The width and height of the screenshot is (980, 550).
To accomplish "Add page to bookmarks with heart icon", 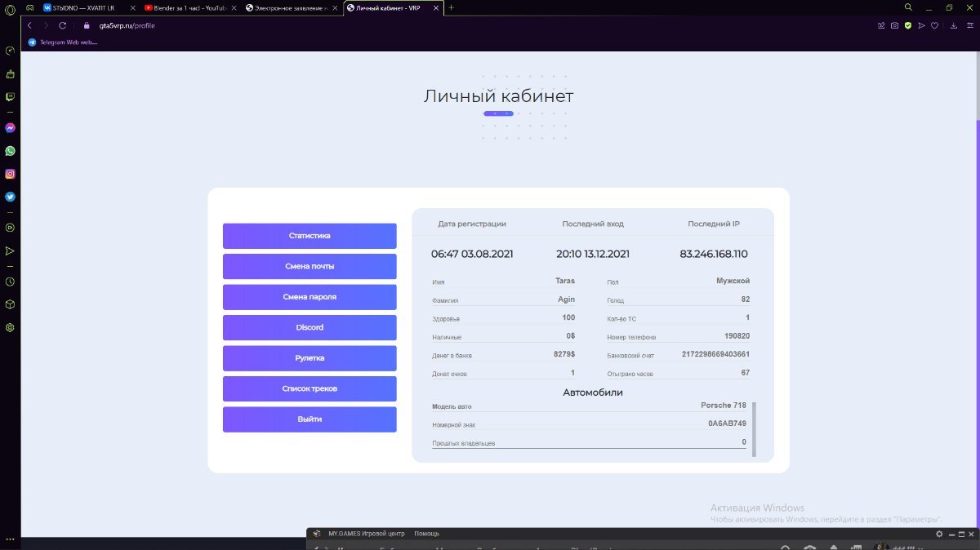I will pos(934,25).
